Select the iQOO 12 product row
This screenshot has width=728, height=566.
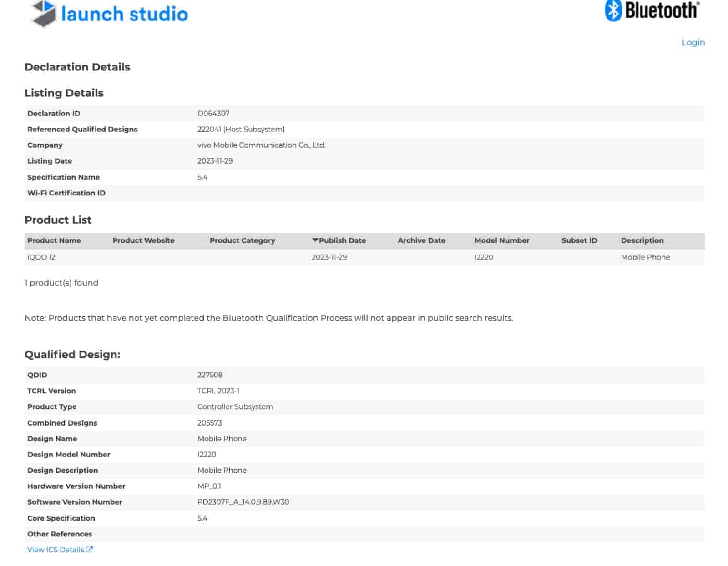41,257
